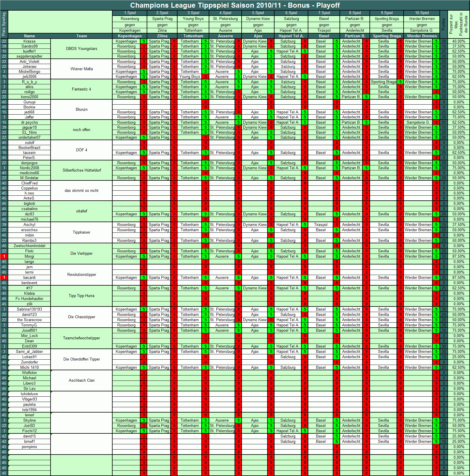Click team cell 'Fantastic 4'
Viewport: 470px width, 476px height.
(x=81, y=89)
